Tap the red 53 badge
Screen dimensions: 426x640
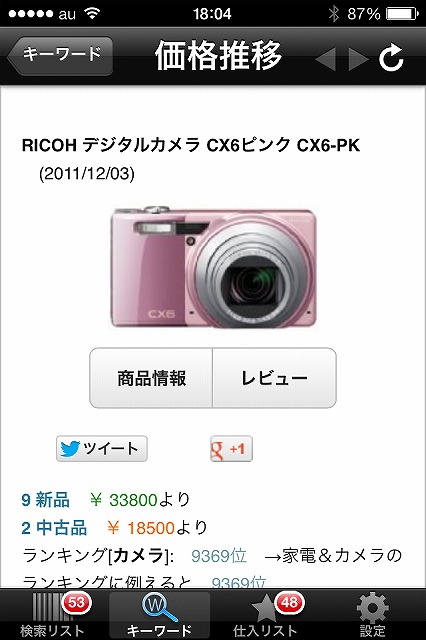[x=76, y=602]
